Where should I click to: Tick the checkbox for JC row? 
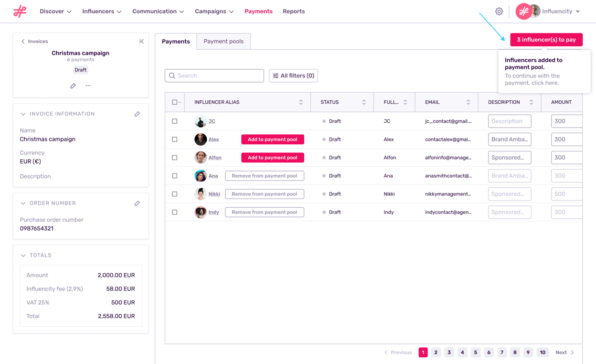[175, 121]
